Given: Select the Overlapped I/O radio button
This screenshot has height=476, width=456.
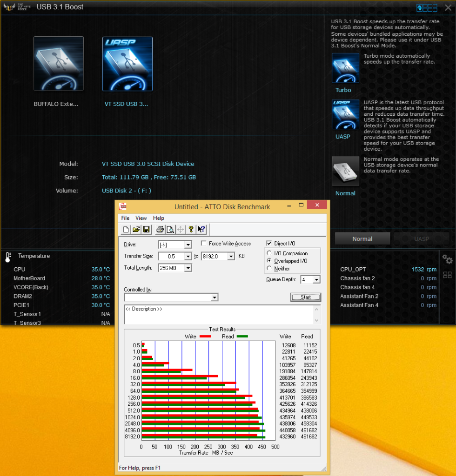Looking at the screenshot, I should click(269, 261).
